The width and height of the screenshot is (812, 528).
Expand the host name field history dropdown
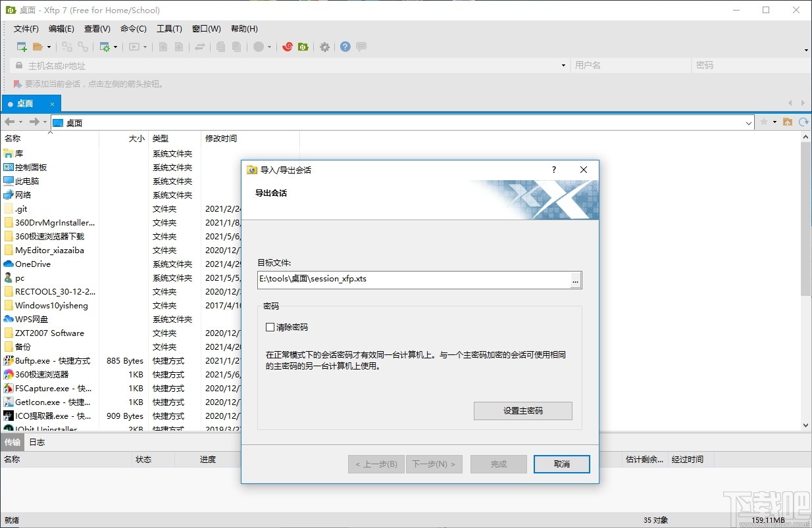point(563,65)
